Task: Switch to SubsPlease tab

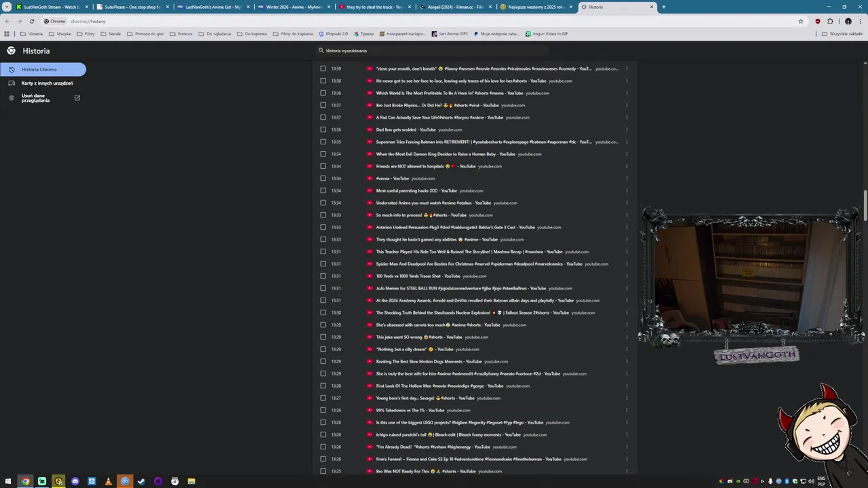Action: click(x=132, y=7)
